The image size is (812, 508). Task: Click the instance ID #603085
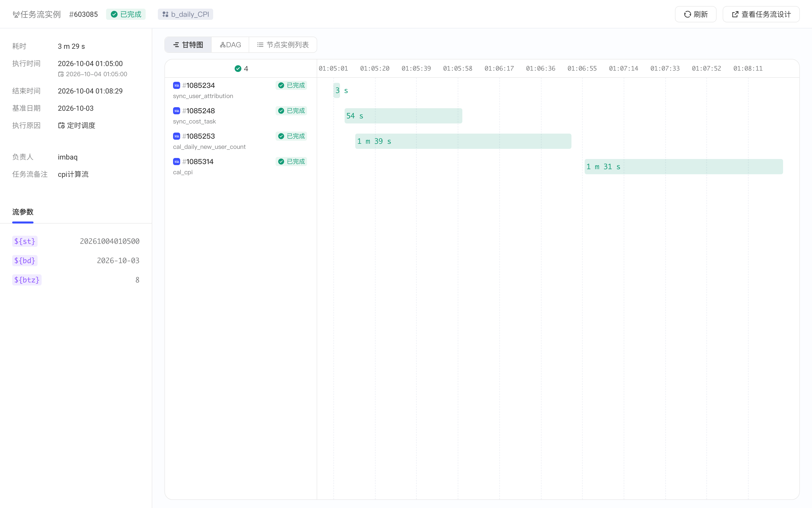tap(83, 14)
